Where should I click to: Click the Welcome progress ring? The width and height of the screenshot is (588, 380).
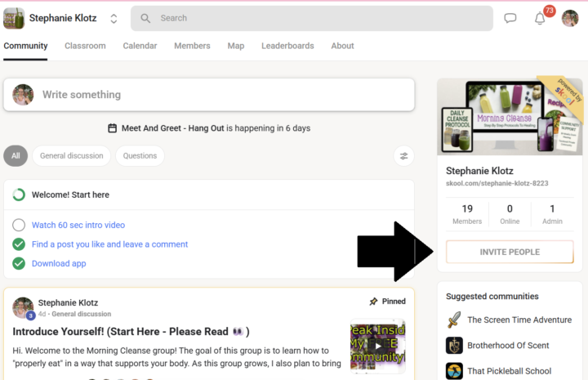(19, 195)
